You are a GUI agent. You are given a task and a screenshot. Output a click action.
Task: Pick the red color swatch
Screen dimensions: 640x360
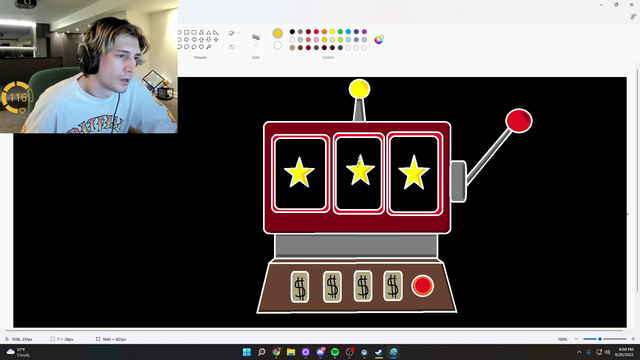point(316,31)
